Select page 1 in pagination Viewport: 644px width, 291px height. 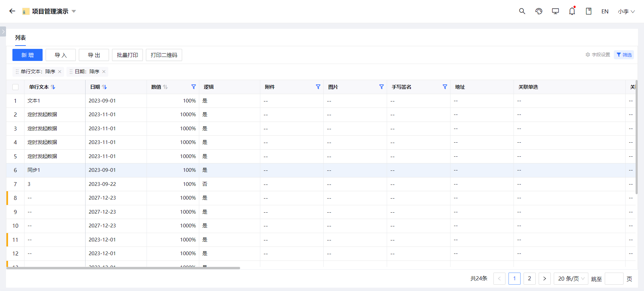click(515, 279)
